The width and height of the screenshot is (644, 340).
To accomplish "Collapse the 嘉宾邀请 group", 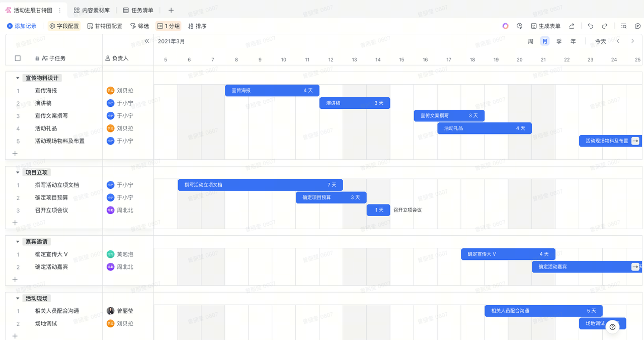I will [x=18, y=242].
